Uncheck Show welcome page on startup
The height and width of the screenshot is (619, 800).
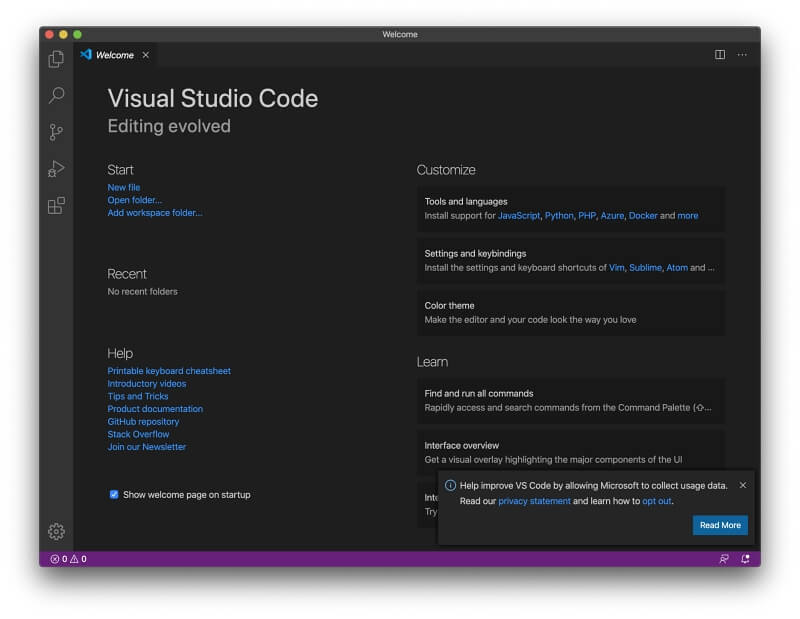click(x=114, y=494)
